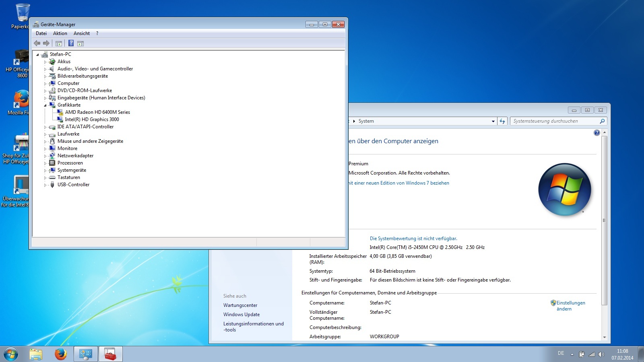
Task: Click the blue Help toolbar icon
Action: point(71,43)
